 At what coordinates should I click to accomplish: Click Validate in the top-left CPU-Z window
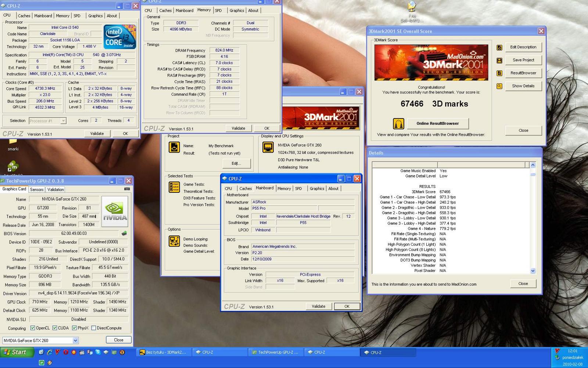97,134
